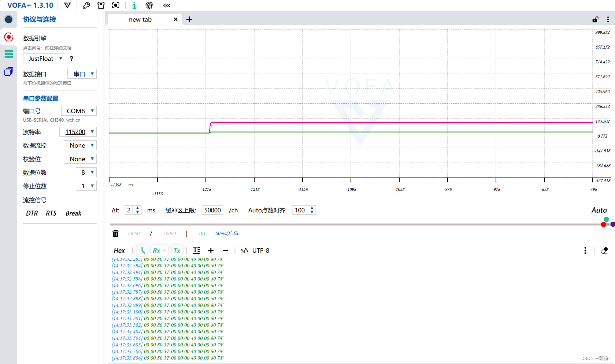Image resolution: width=615 pixels, height=364 pixels.
Task: Open the green stacked-bars sidebar icon
Action: point(9,54)
